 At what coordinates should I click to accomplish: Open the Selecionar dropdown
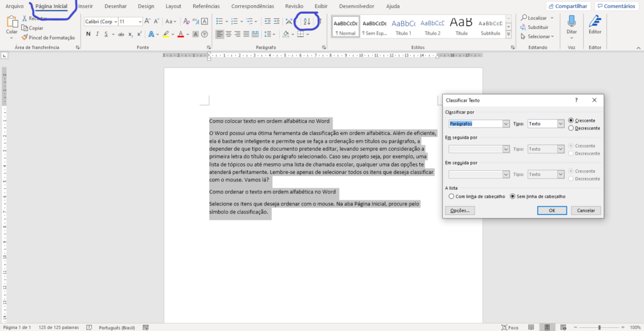[537, 36]
